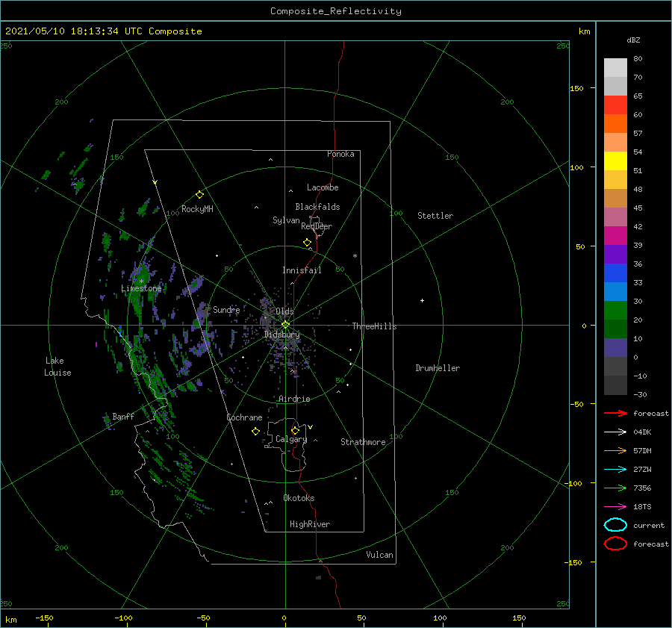Click the Drumheller city label
Viewport: 672px width, 628px height.
pyautogui.click(x=438, y=368)
